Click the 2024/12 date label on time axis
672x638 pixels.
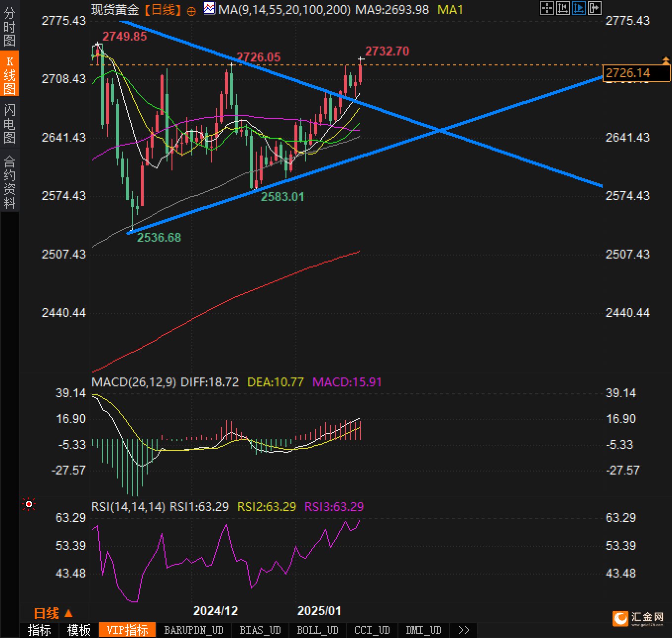pos(216,611)
